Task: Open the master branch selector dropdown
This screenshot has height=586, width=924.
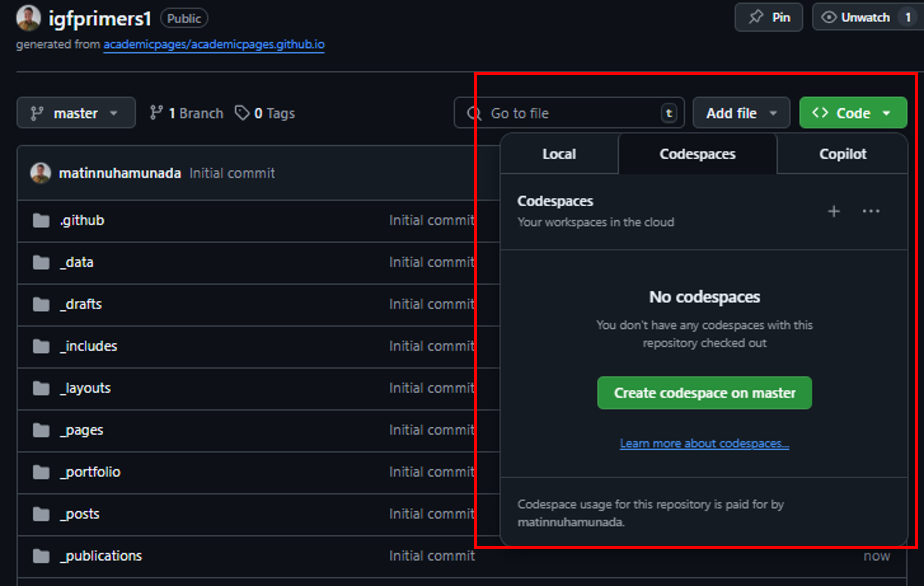Action: [76, 112]
